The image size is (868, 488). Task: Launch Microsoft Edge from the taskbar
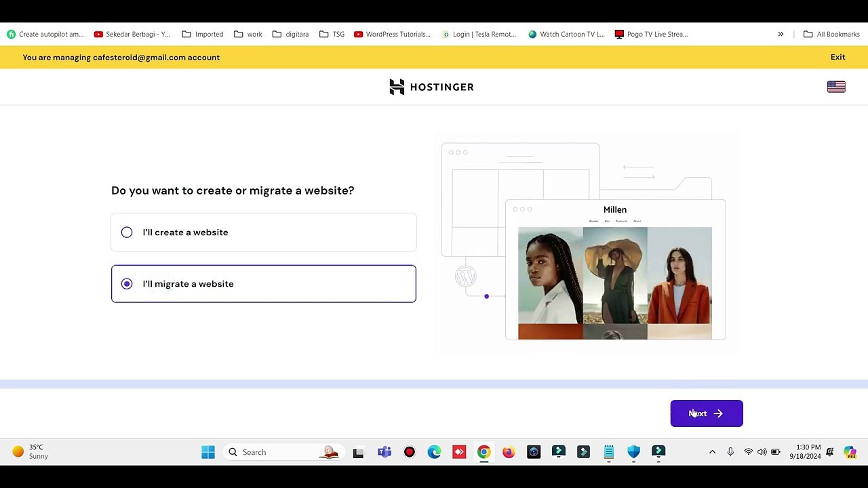[x=434, y=452]
